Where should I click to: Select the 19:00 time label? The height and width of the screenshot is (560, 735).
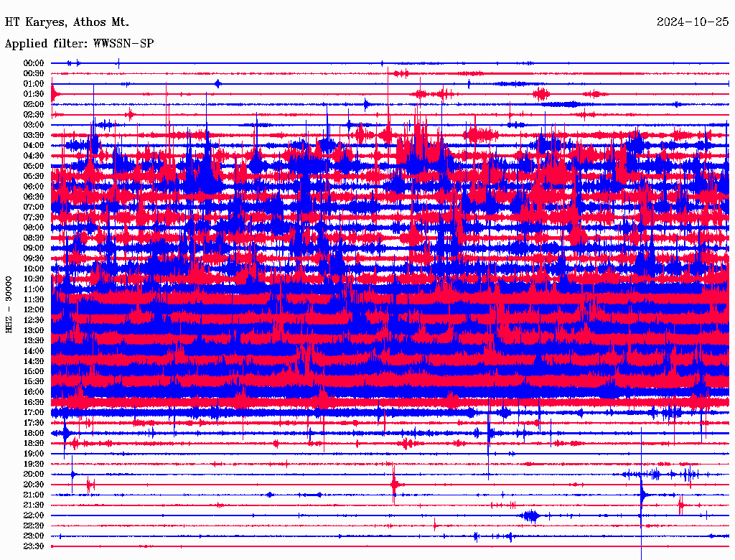pos(34,454)
